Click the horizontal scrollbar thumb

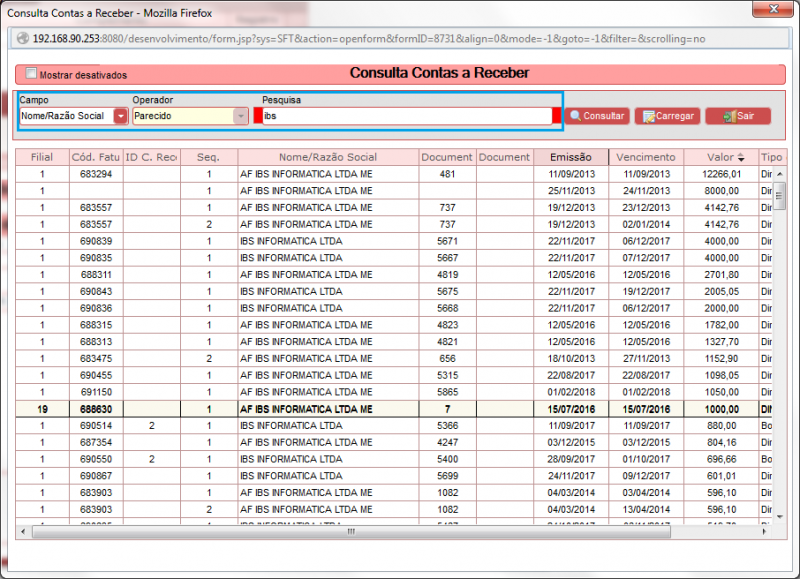pos(351,532)
